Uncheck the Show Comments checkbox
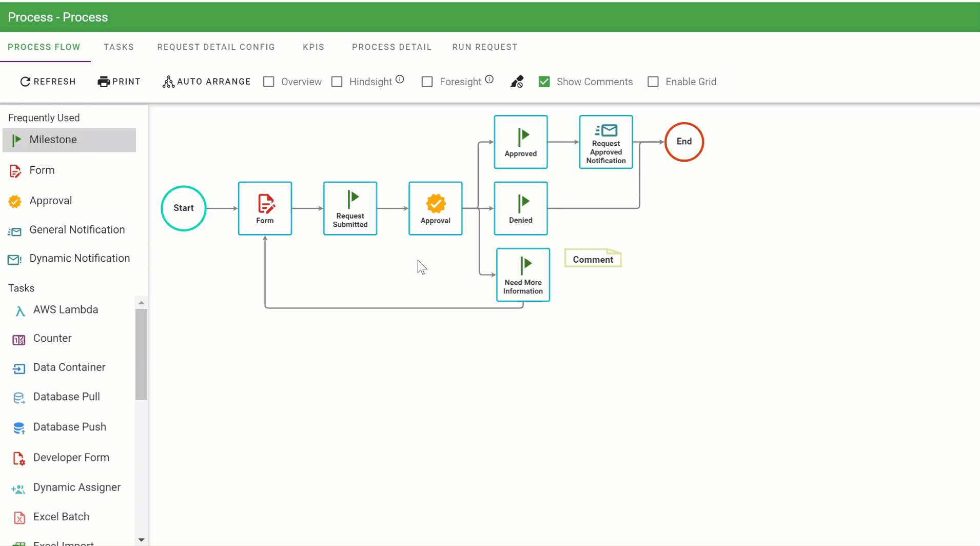Screen dimensions: 980x546 point(544,82)
